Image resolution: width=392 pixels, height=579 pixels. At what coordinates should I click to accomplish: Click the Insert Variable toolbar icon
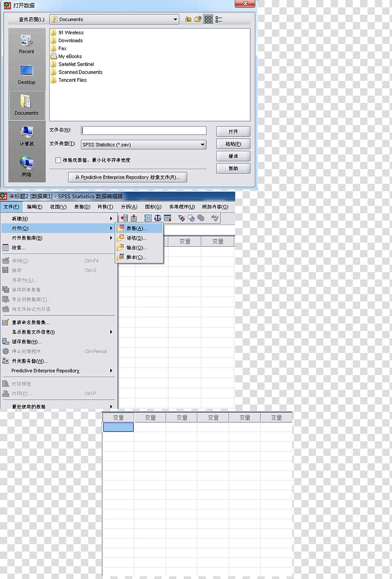tap(134, 218)
